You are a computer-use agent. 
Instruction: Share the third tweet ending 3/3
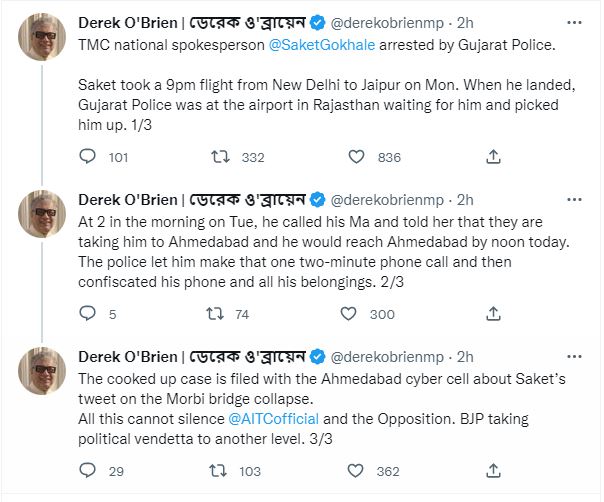point(493,471)
